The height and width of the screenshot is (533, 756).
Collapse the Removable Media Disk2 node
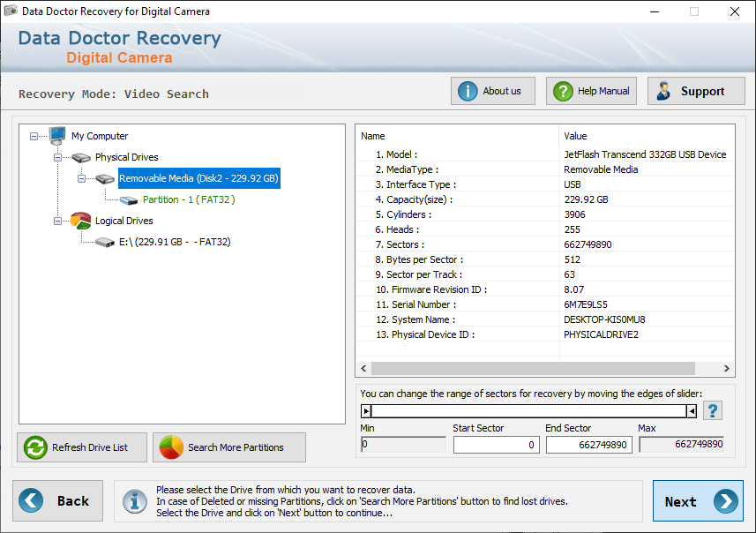click(81, 178)
